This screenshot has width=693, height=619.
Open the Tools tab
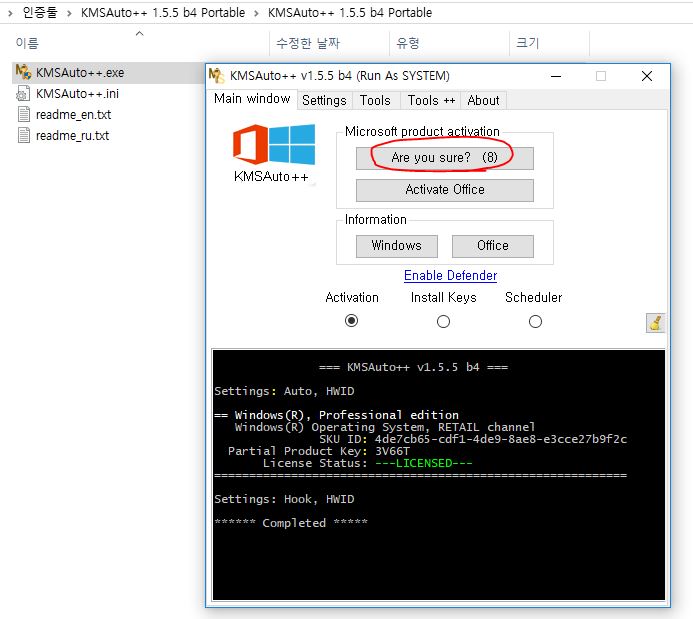tap(375, 100)
